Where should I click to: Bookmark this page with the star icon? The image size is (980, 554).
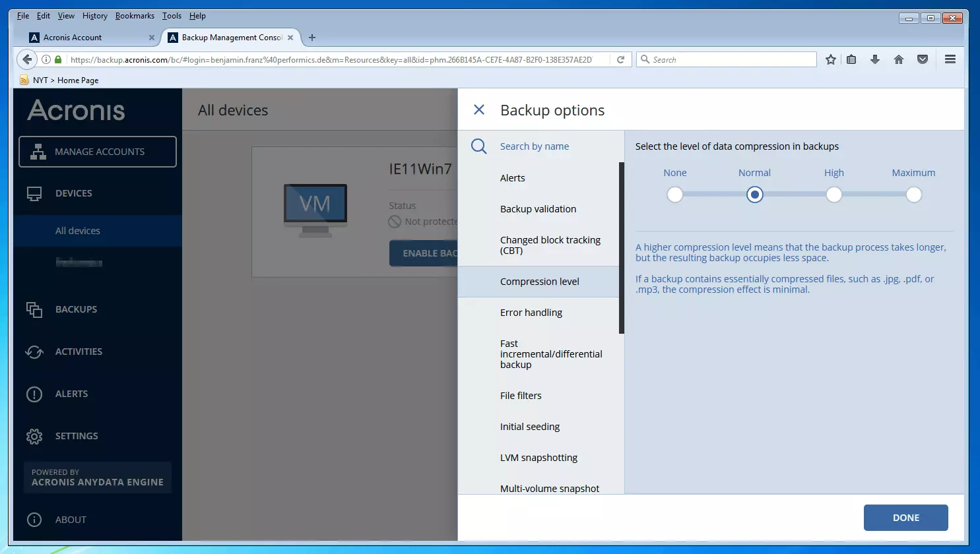click(831, 59)
